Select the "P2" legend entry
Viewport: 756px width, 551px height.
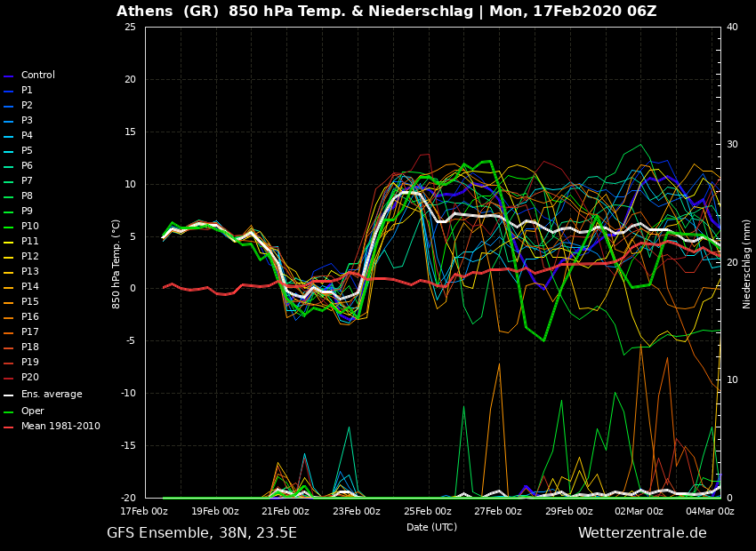coord(27,105)
